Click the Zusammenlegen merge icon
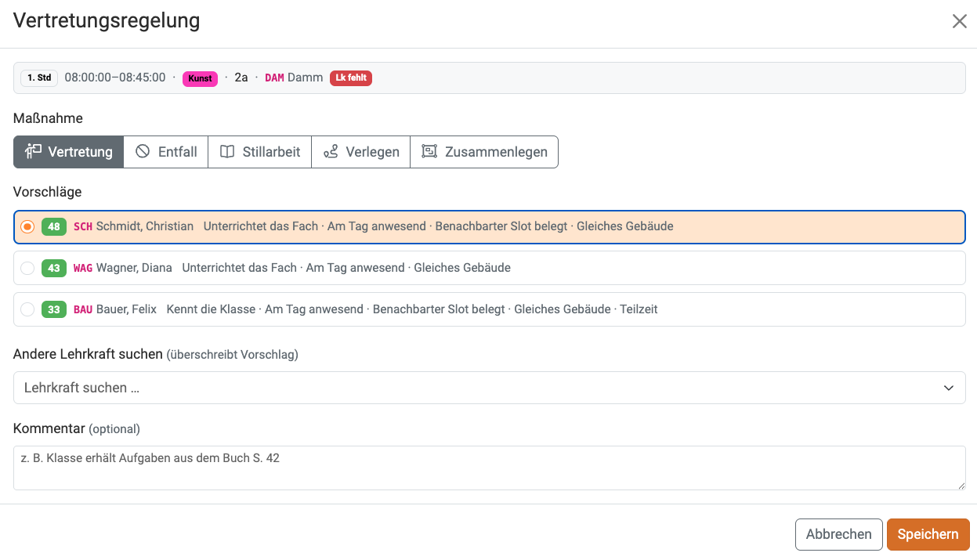977x560 pixels. tap(429, 152)
